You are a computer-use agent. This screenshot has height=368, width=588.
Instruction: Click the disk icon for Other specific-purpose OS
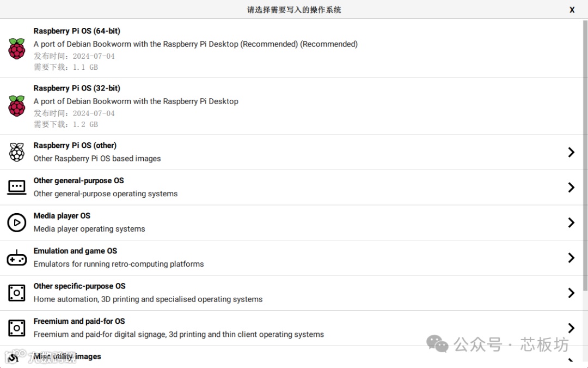17,293
